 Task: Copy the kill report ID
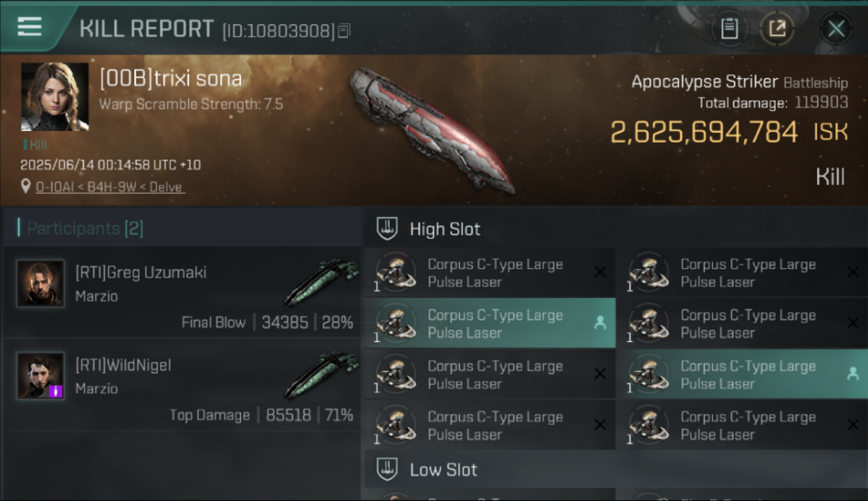coord(344,31)
